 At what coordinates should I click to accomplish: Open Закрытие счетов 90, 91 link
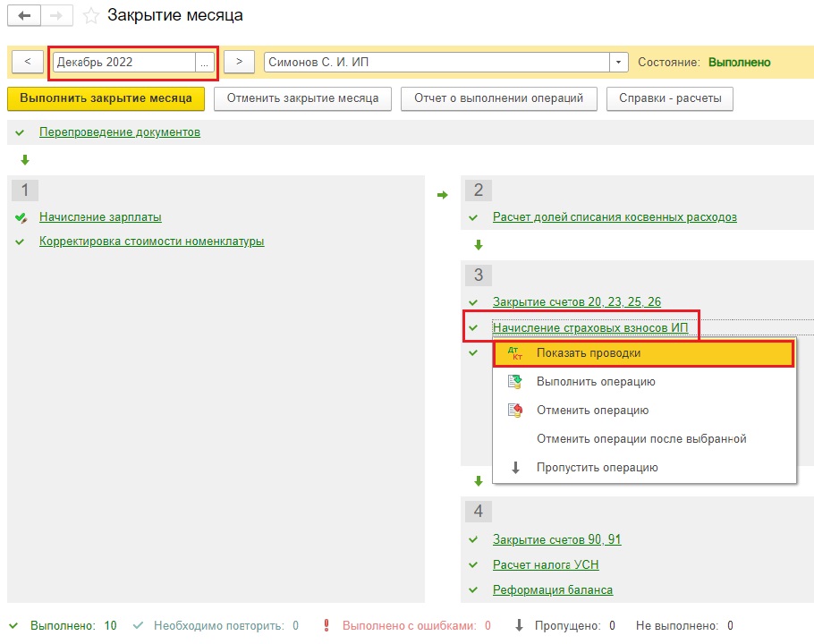click(x=556, y=539)
